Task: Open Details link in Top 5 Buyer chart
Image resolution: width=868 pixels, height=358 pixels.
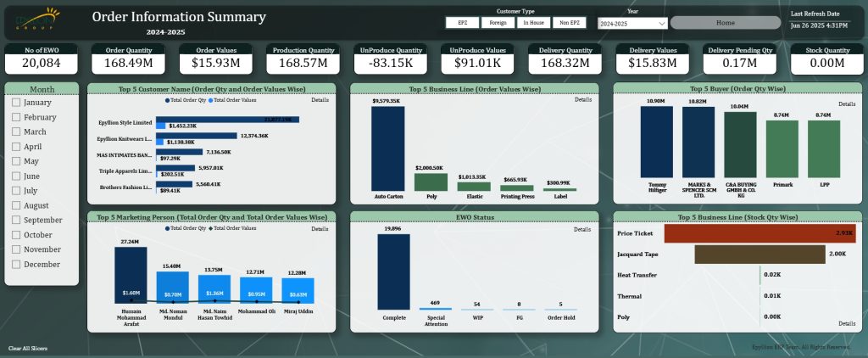Action: coord(847,103)
